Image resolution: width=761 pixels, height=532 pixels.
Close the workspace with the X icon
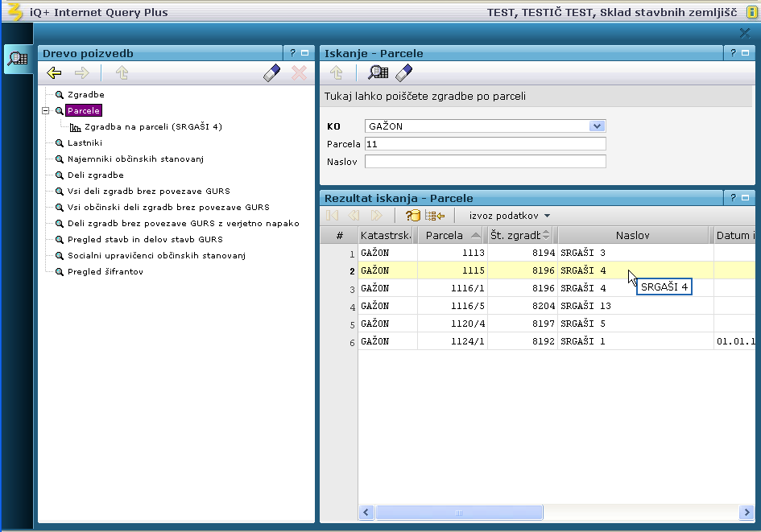coord(745,33)
